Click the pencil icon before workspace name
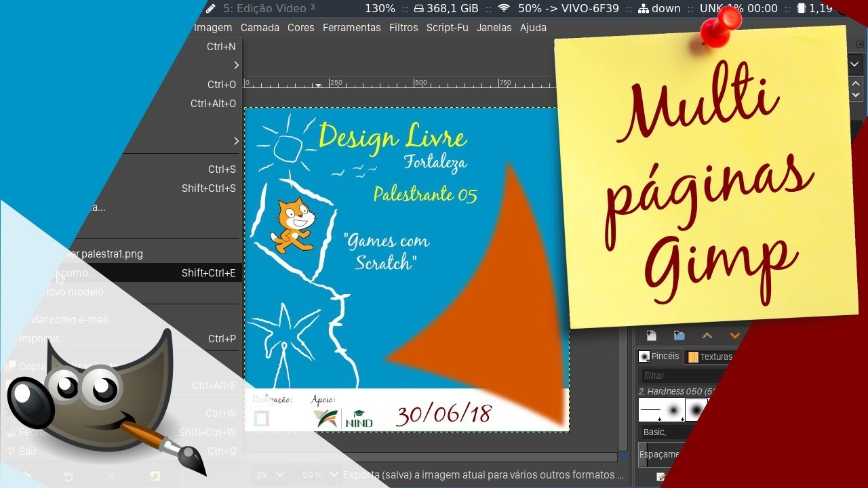The height and width of the screenshot is (488, 868). [x=211, y=8]
